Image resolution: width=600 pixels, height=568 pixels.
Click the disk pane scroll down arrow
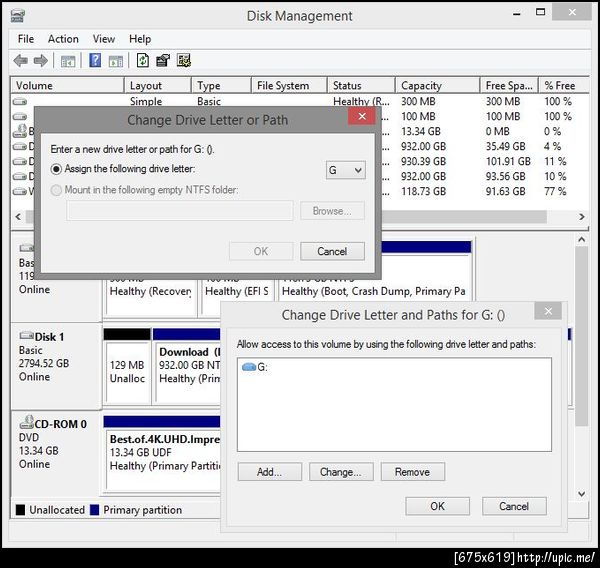[581, 494]
